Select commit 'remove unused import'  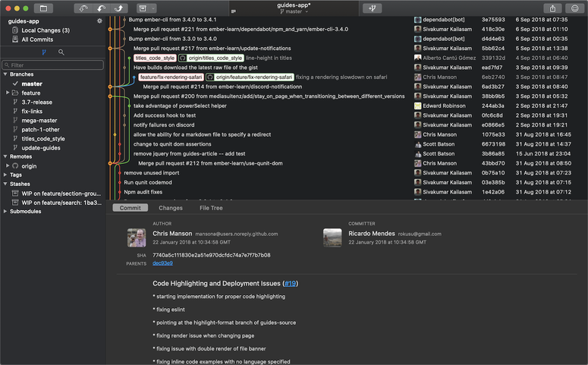pos(152,172)
